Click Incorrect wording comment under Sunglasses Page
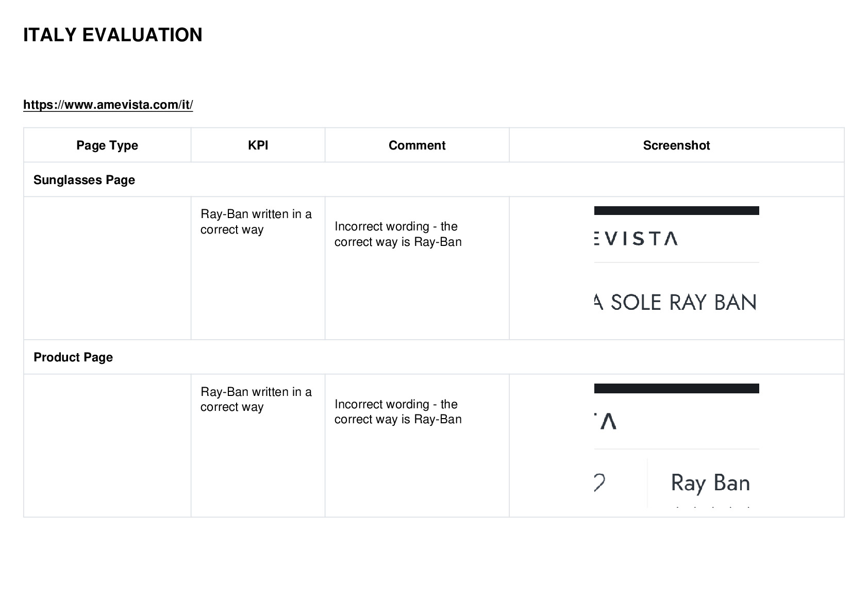Image resolution: width=868 pixels, height=614 pixels. (x=398, y=234)
